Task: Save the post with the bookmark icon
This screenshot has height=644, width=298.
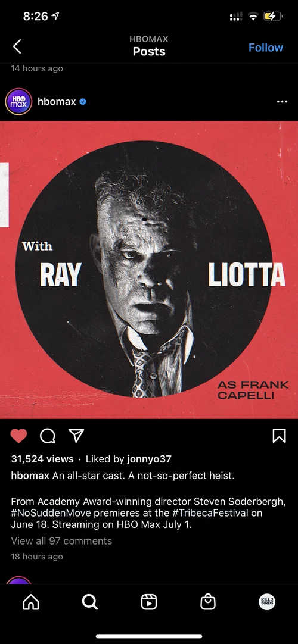Action: 279,436
